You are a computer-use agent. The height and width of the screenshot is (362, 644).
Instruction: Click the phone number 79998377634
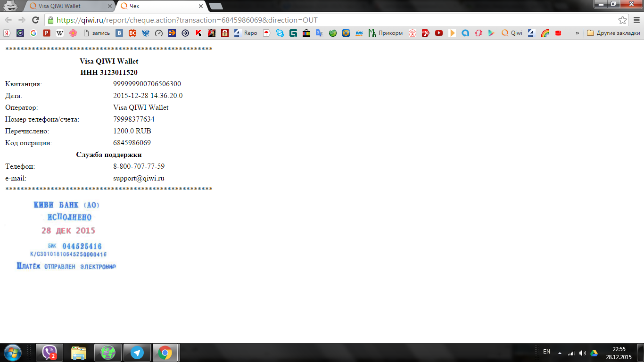pos(134,119)
